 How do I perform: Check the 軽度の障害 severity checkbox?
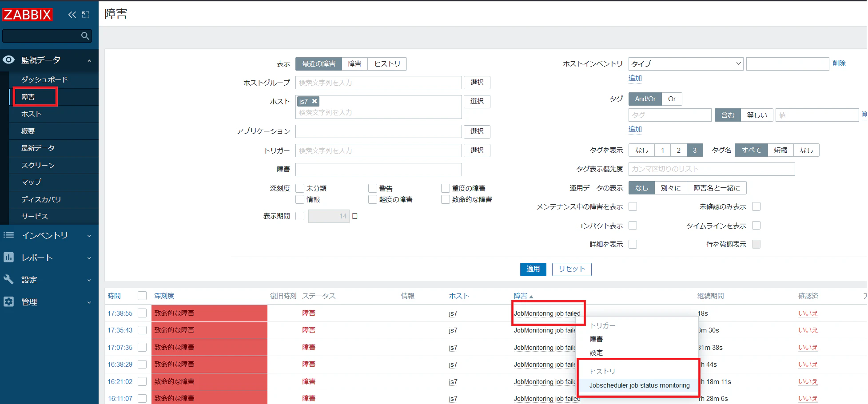click(373, 199)
